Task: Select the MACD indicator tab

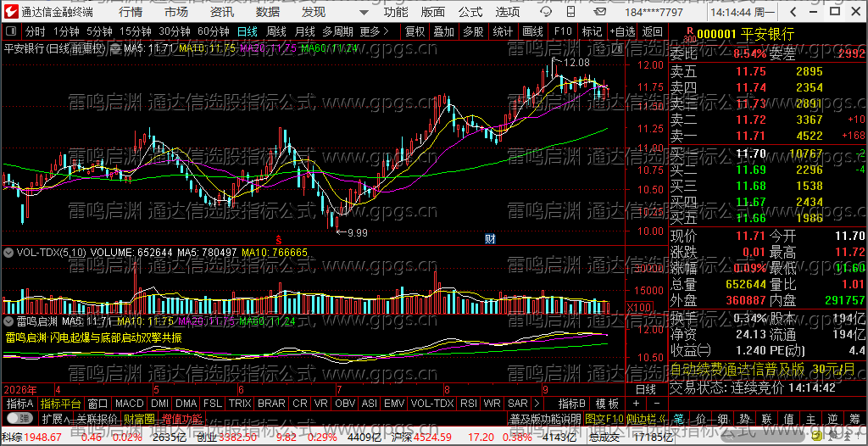Action: (x=130, y=403)
